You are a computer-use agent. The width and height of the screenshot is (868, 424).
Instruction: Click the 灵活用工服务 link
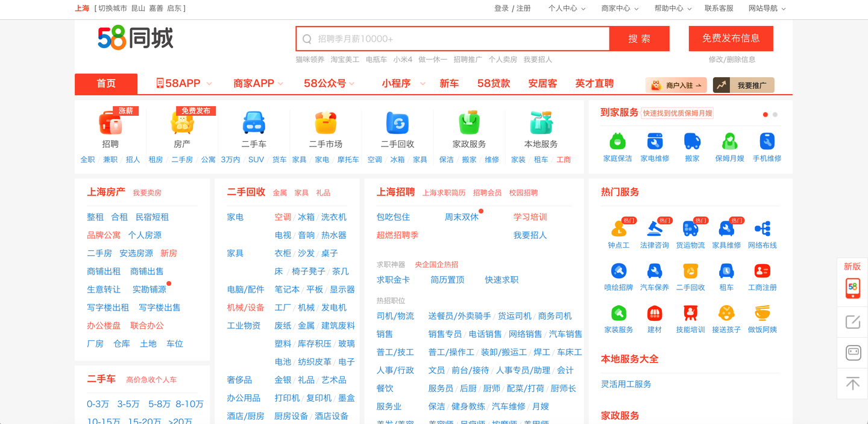pos(626,384)
